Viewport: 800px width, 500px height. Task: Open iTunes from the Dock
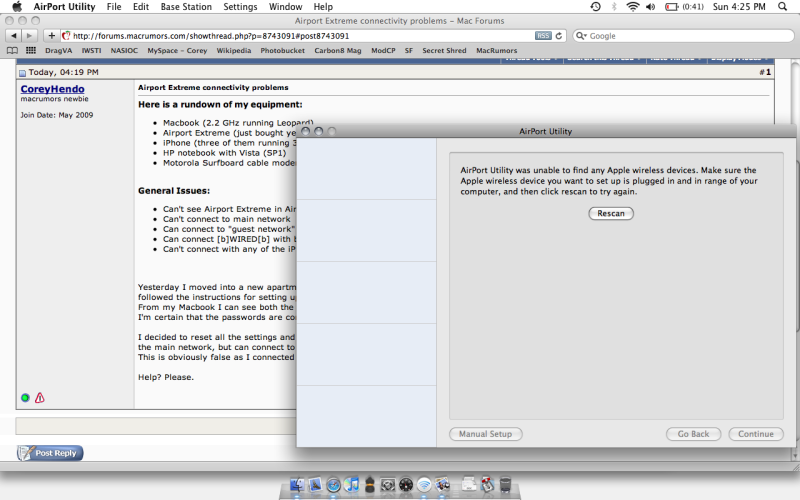(352, 484)
